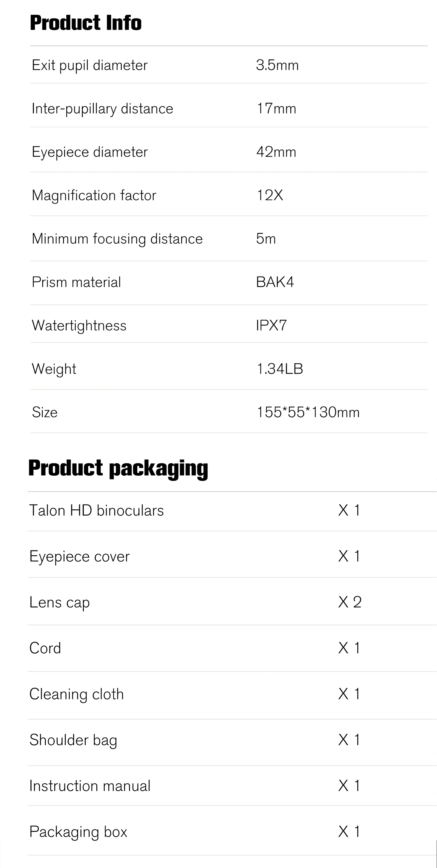437x868 pixels.
Task: Click the Cleaning cloth item
Action: tap(76, 694)
